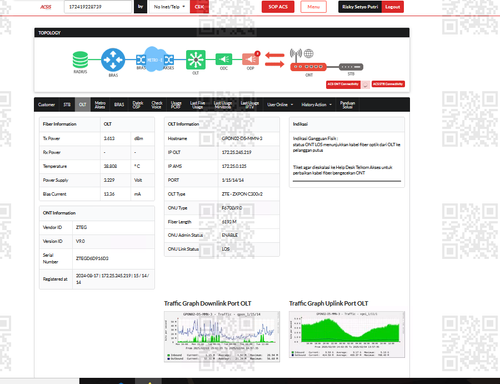
Task: Open the Metro Akses tab
Action: 100,105
